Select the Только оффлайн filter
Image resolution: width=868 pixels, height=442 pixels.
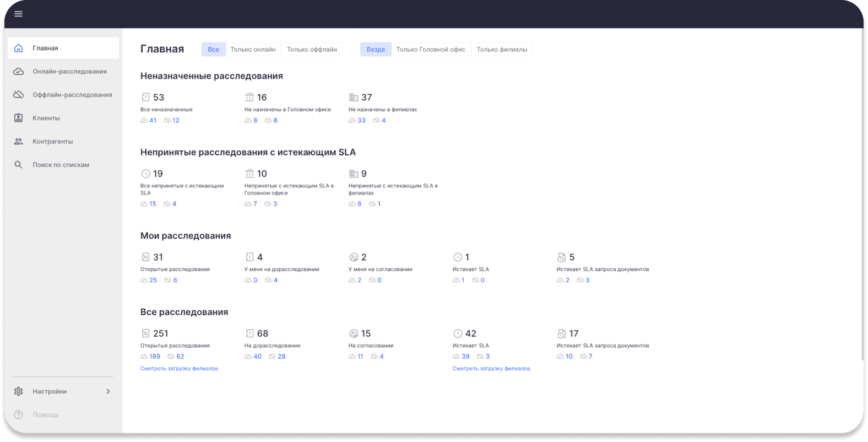[312, 50]
